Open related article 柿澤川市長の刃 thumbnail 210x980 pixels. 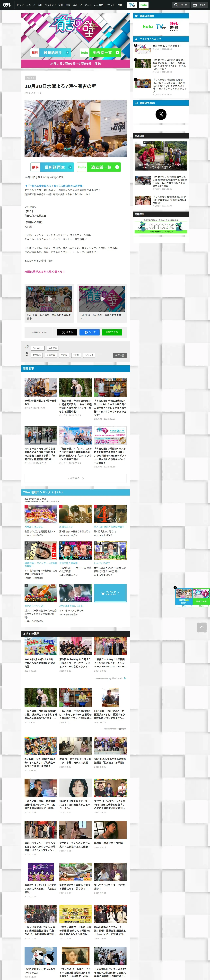161,156
